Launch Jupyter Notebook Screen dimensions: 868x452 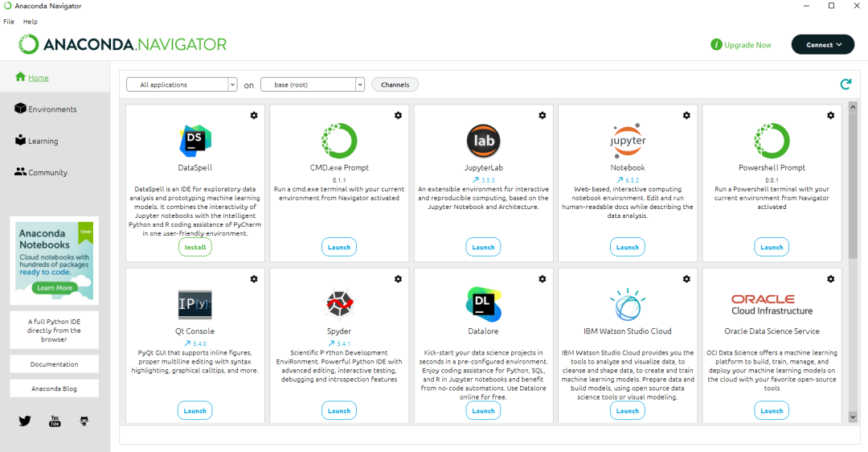pos(628,247)
